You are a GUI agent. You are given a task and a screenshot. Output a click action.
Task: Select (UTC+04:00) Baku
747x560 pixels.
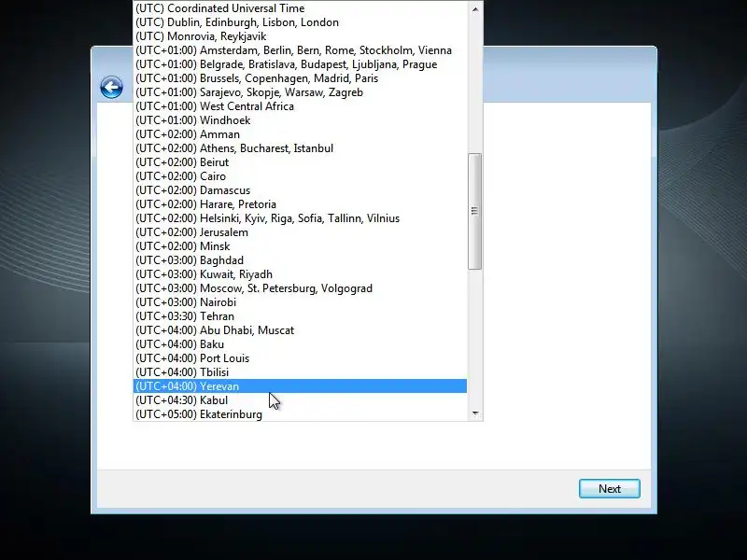coord(300,344)
